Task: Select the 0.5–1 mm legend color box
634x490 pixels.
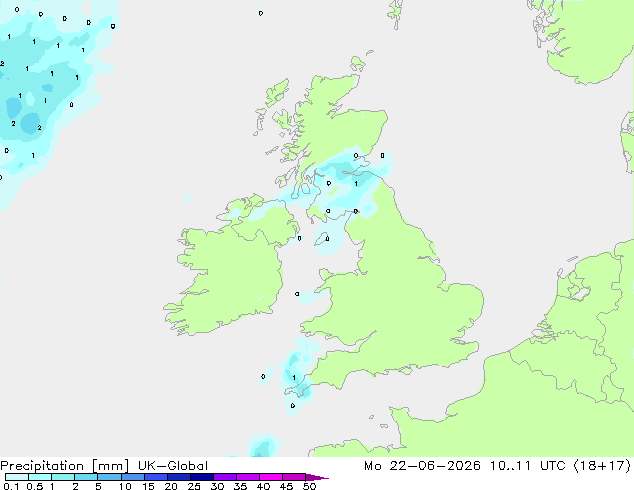Action: tap(40, 477)
